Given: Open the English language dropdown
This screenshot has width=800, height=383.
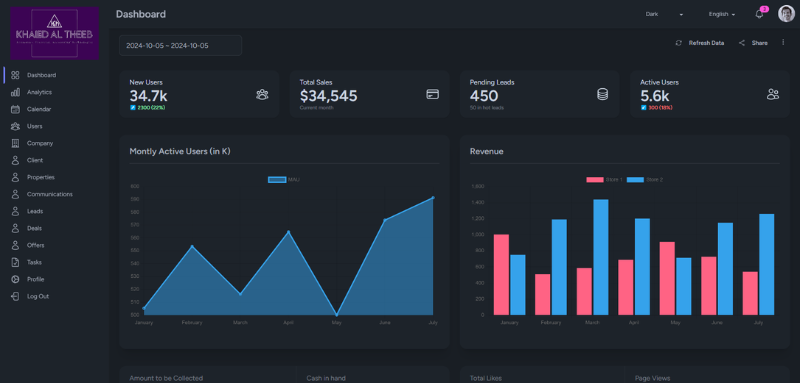Looking at the screenshot, I should 721,14.
